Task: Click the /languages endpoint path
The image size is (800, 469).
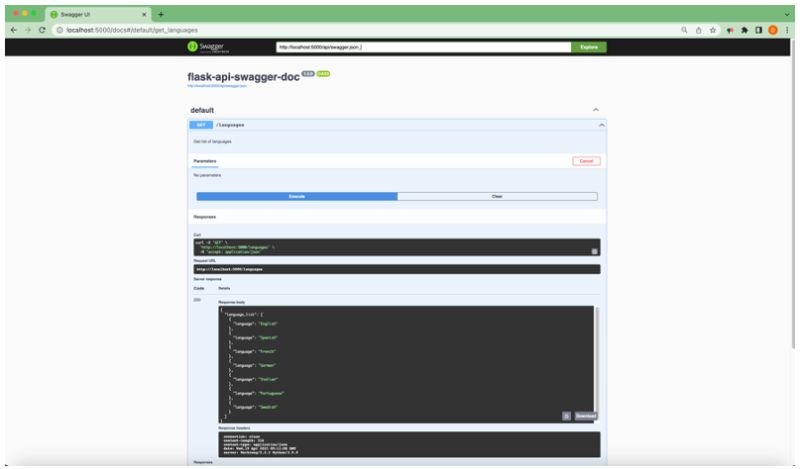Action: coord(230,125)
